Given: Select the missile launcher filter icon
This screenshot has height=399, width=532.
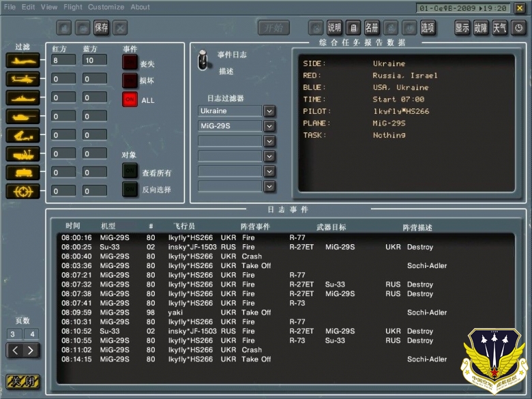Looking at the screenshot, I should click(23, 135).
